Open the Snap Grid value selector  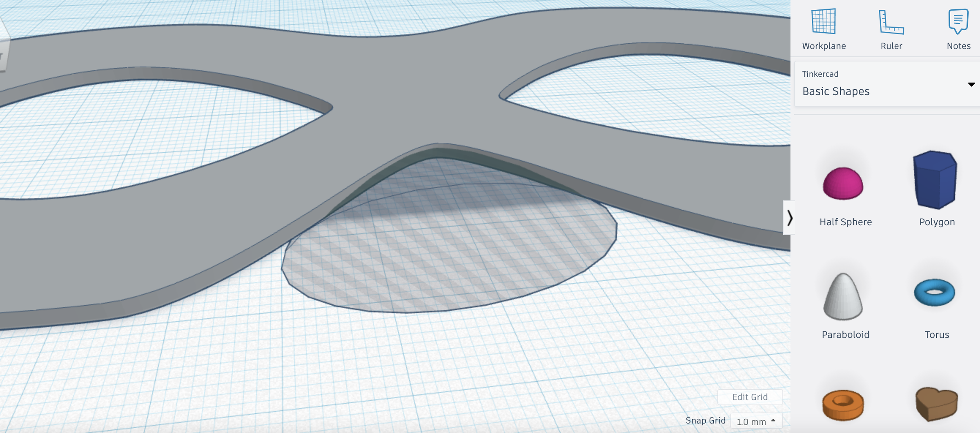pyautogui.click(x=756, y=420)
